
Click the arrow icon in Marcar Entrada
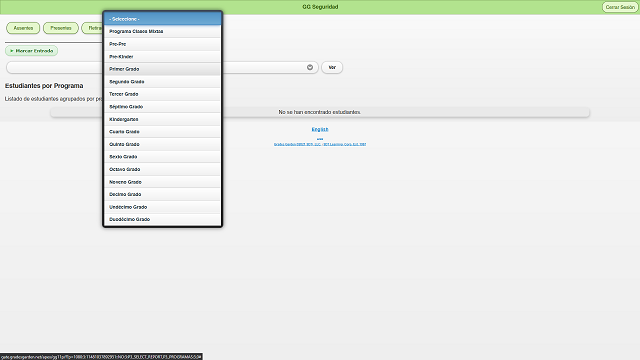pyautogui.click(x=12, y=51)
